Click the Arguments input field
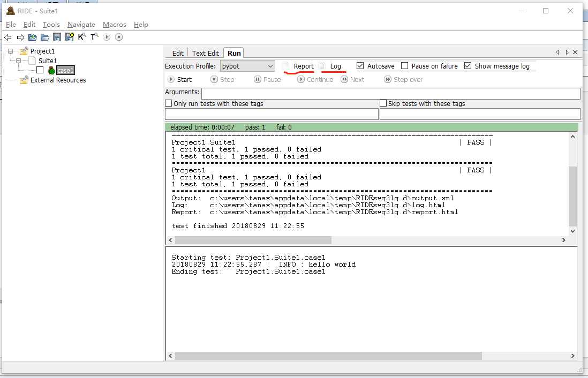This screenshot has width=588, height=378. 391,93
